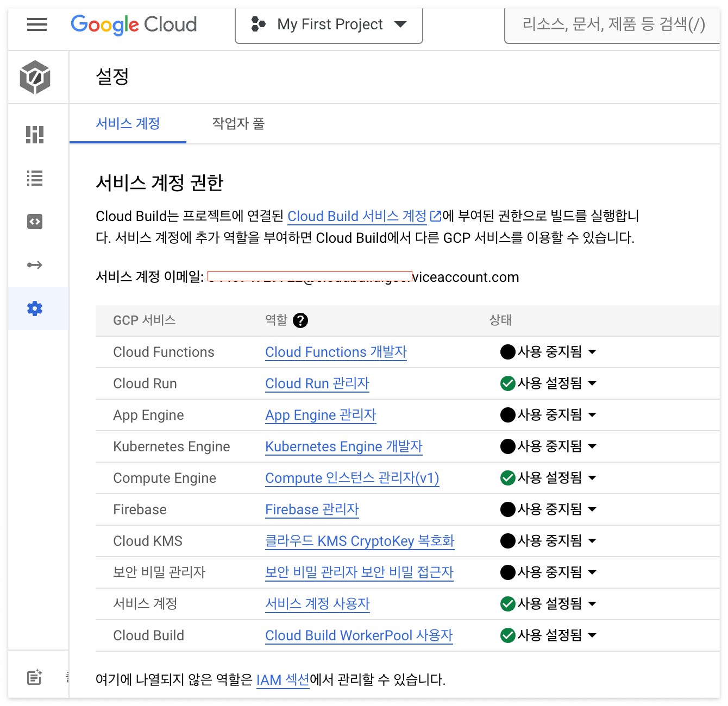Open Firebase 관리자 role link
This screenshot has height=706, width=728.
click(312, 509)
